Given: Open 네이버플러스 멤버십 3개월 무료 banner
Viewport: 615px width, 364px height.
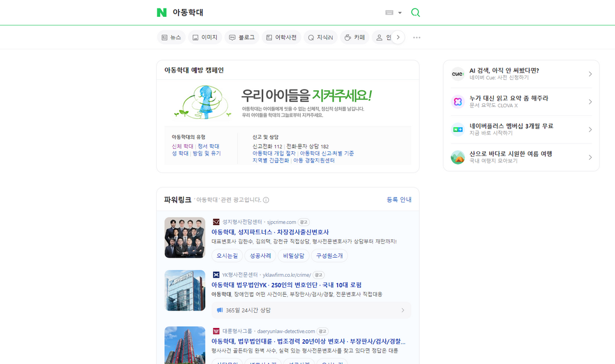Looking at the screenshot, I should tap(512, 126).
